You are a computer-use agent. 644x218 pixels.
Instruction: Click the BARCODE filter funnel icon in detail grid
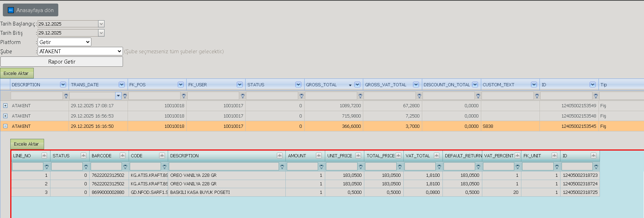pyautogui.click(x=125, y=167)
